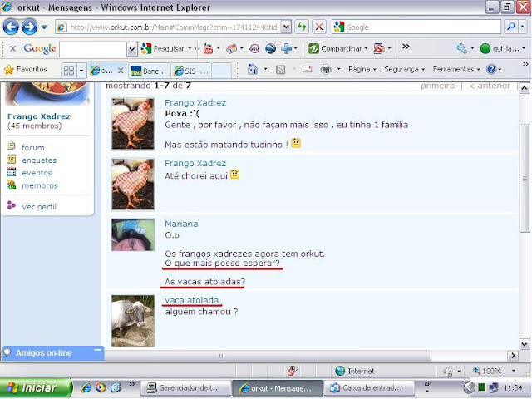532x399 pixels.
Task: Launch Windows Media Player quick launch icon
Action: pyautogui.click(x=101, y=387)
